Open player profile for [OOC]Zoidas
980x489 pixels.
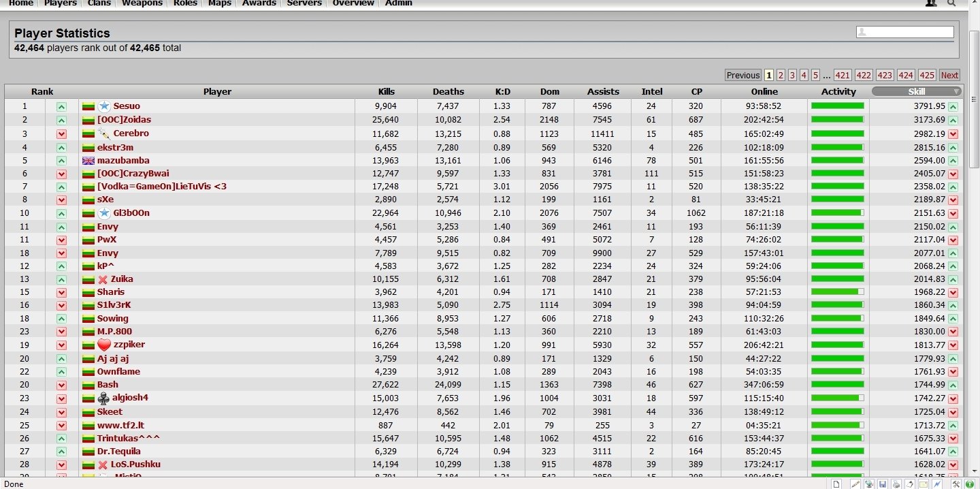tap(124, 120)
